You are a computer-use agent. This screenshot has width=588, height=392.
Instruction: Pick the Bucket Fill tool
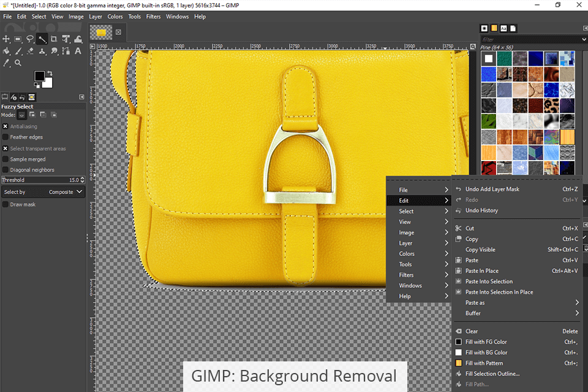(7, 51)
